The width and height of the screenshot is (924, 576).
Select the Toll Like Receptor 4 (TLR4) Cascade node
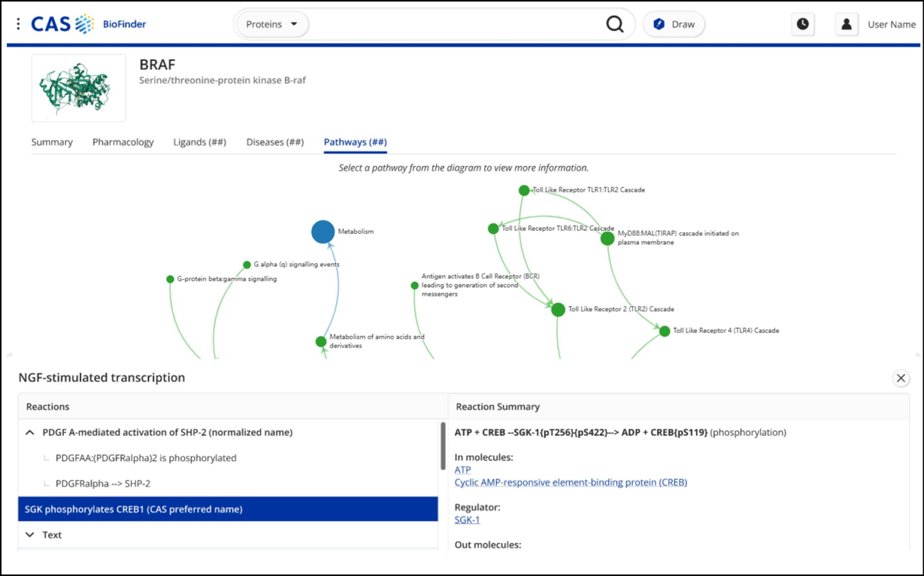click(x=665, y=330)
